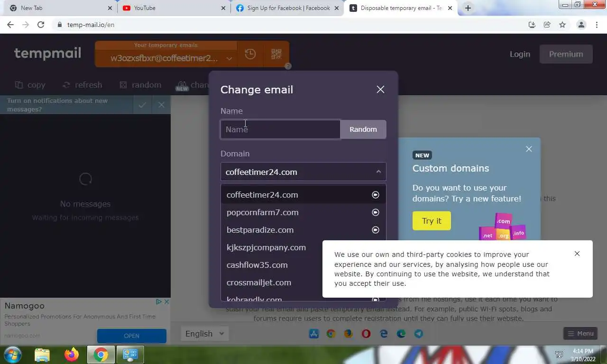Image resolution: width=607 pixels, height=364 pixels.
Task: Click the refresh inbox action
Action: (83, 85)
